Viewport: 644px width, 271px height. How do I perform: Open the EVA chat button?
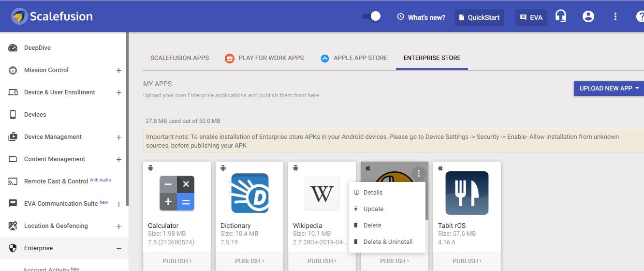[531, 17]
